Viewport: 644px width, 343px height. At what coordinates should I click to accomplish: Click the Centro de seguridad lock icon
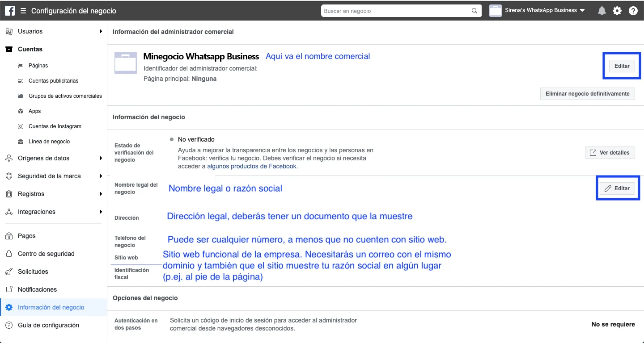coord(9,254)
